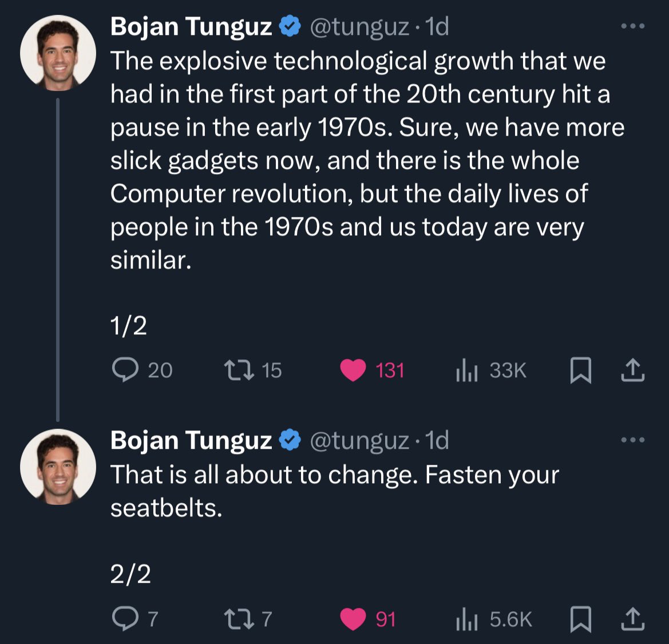Retweet the second tweet with 7 reposts

click(238, 619)
